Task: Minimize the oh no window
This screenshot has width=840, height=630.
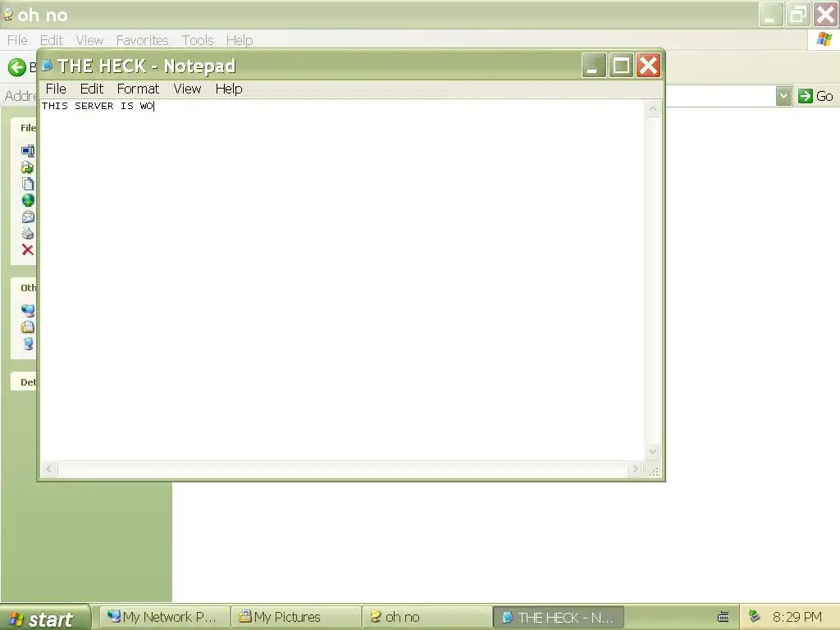Action: (x=771, y=15)
